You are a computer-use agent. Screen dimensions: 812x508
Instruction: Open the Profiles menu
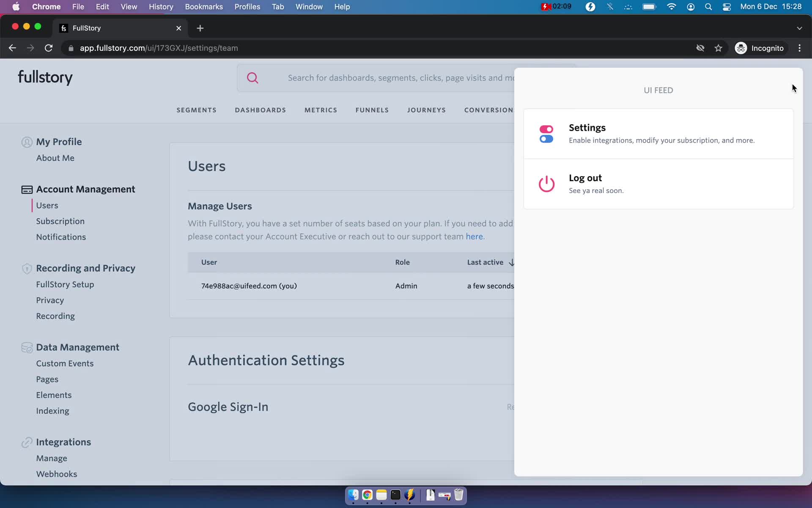[247, 7]
